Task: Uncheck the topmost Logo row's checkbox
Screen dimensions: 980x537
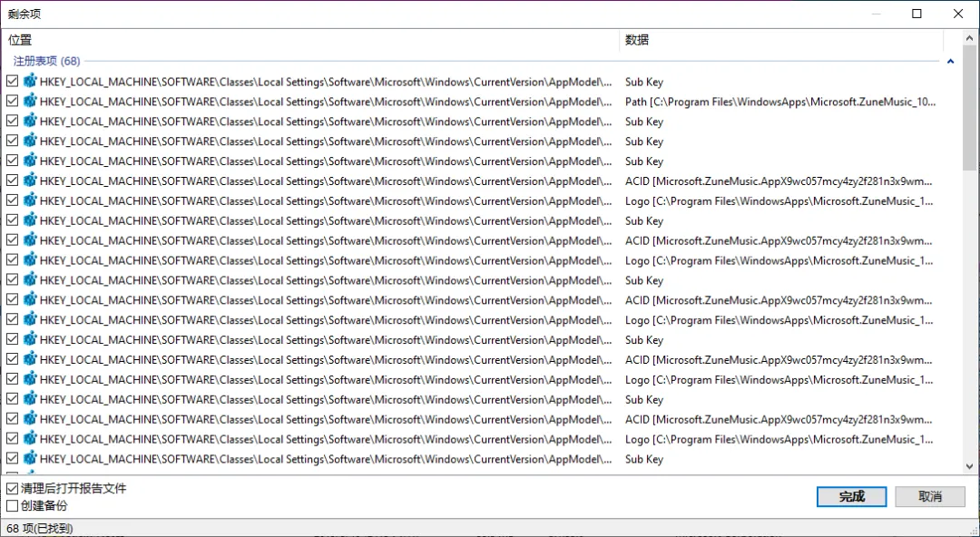Action: coord(13,200)
